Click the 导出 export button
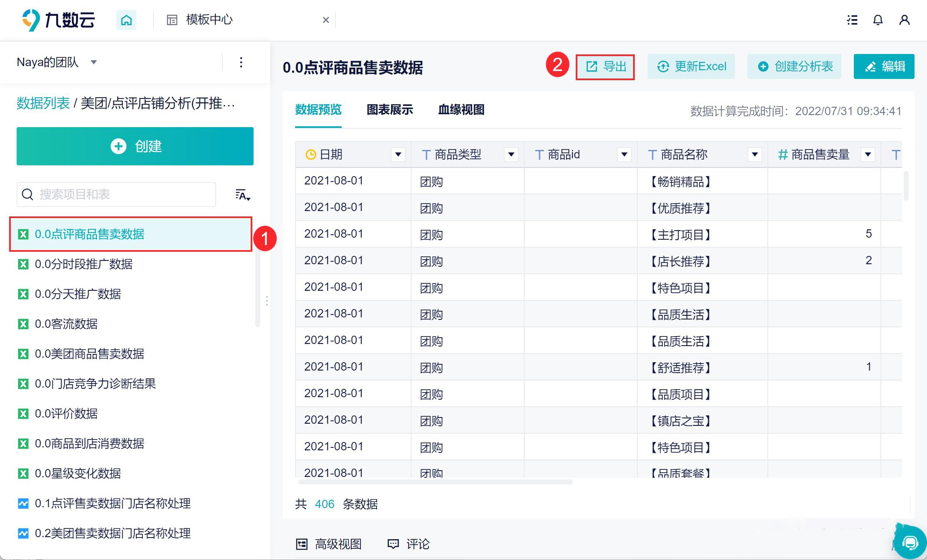Screen dimensions: 927x560 pyautogui.click(x=605, y=66)
